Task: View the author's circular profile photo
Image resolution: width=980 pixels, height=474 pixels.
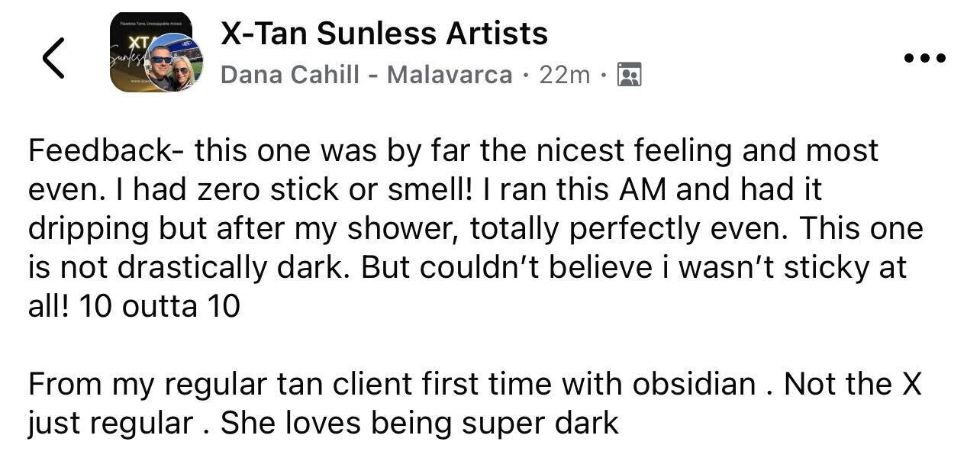Action: 174,63
